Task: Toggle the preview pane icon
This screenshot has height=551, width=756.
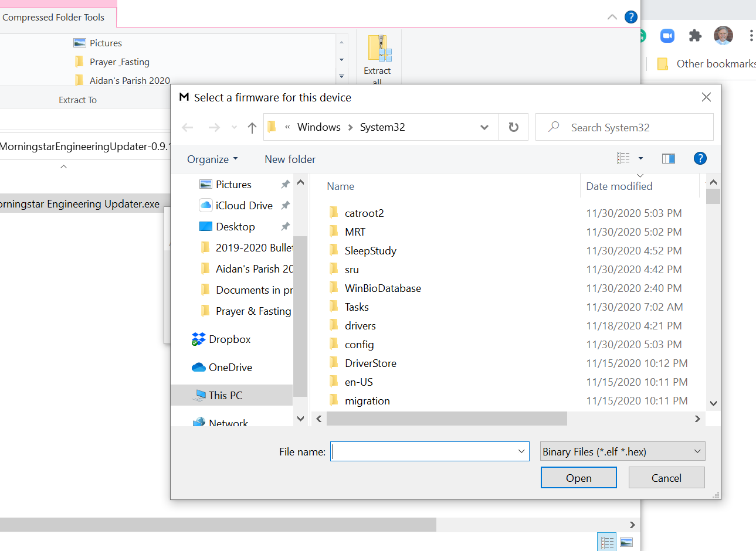Action: (x=668, y=158)
